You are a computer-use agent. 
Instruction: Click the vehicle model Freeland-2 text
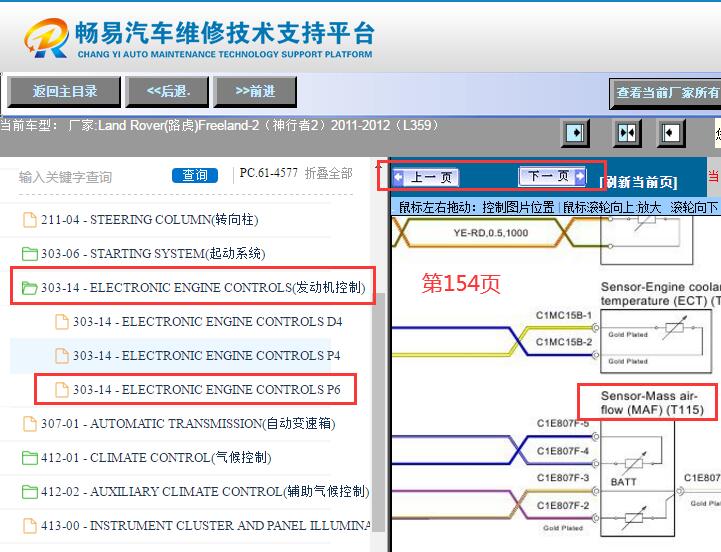tap(229, 125)
